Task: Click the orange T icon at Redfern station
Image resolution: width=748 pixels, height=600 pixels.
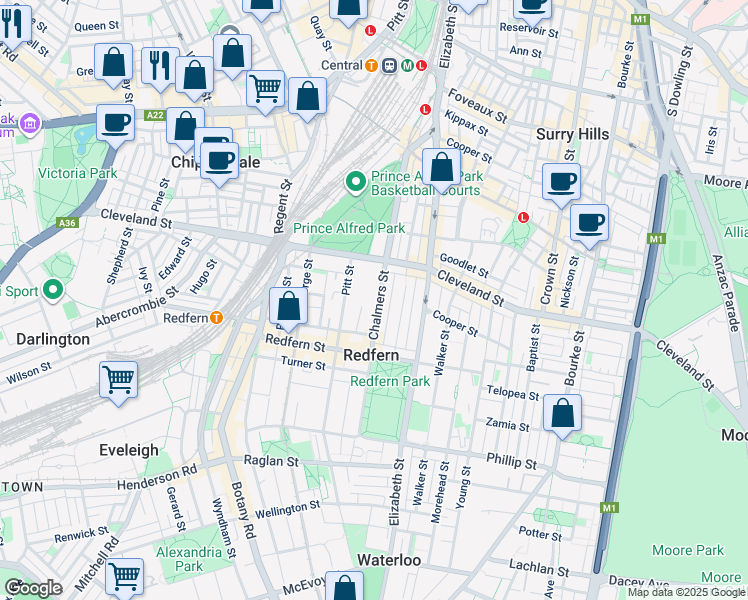Action: [x=217, y=318]
